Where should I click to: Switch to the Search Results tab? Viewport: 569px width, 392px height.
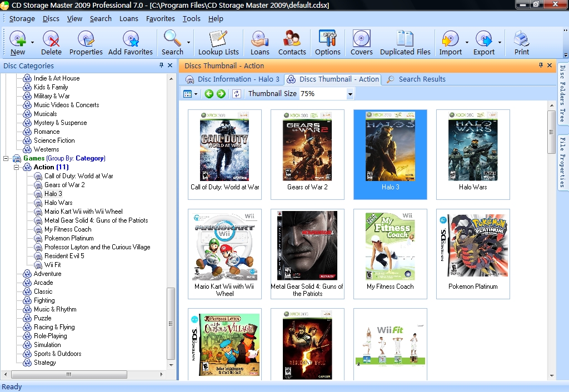pyautogui.click(x=416, y=79)
